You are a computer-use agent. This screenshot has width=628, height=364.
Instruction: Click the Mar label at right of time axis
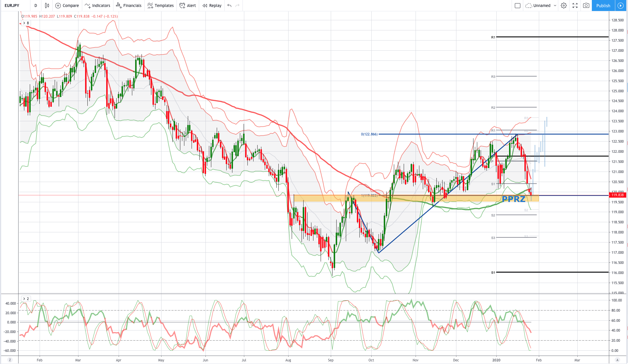[x=577, y=360]
